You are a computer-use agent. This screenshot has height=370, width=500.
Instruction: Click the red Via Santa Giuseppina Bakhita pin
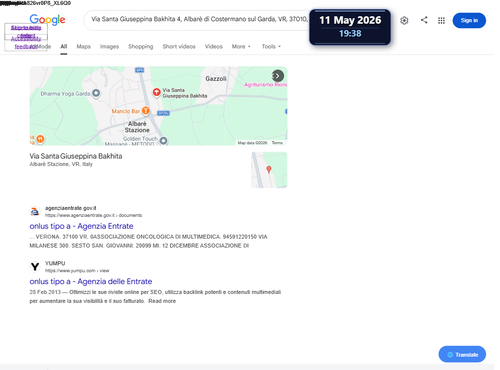click(x=156, y=92)
